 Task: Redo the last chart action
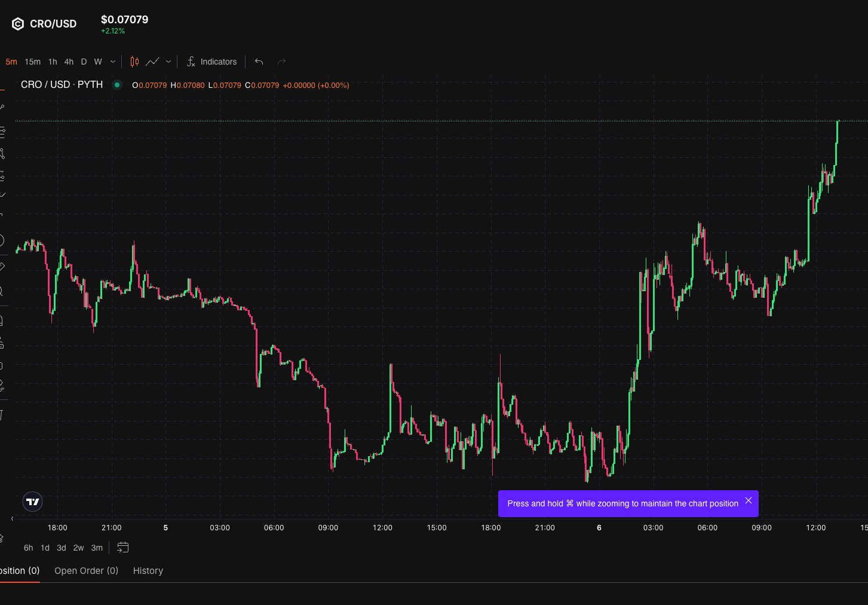pos(281,62)
